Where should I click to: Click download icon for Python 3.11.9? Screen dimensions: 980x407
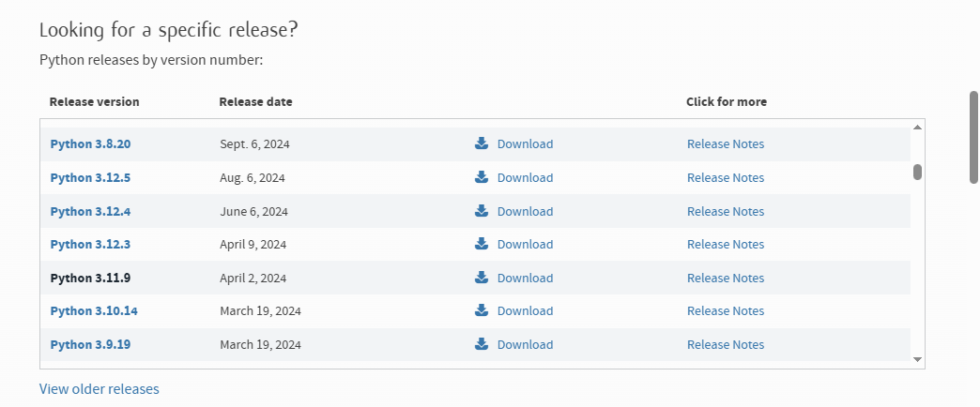tap(482, 278)
